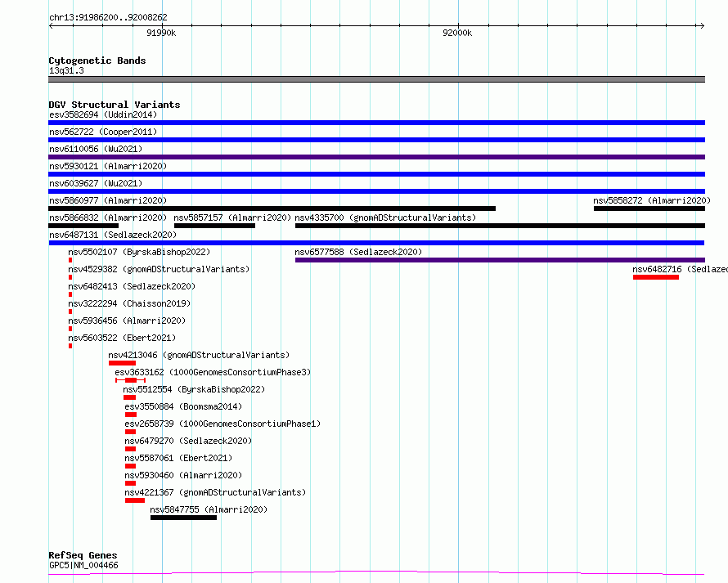Click the right arrow of the ruler

click(x=702, y=26)
